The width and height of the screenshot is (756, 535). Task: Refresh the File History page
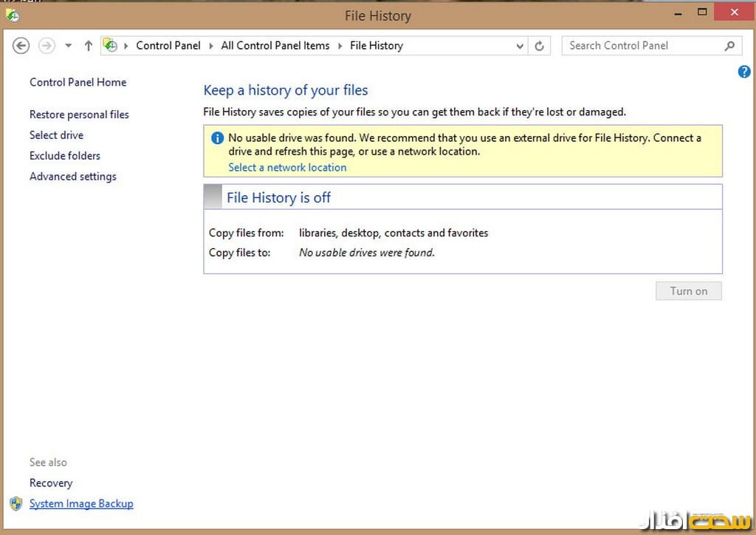pyautogui.click(x=540, y=46)
